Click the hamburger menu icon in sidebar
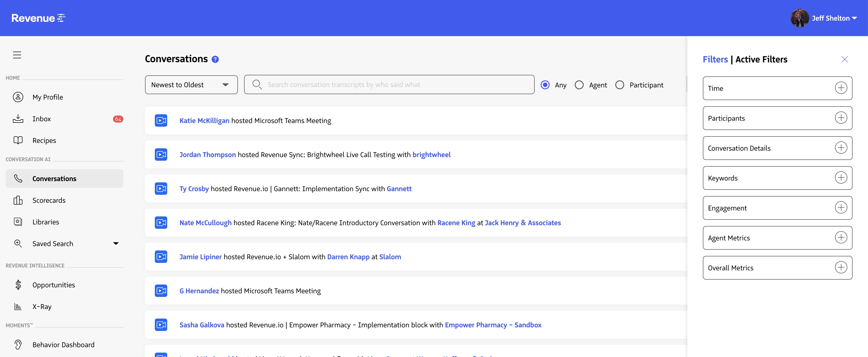This screenshot has height=357, width=868. click(x=17, y=55)
